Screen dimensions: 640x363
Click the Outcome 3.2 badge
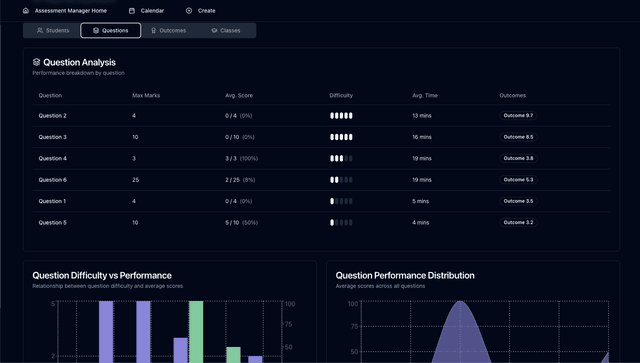click(518, 223)
